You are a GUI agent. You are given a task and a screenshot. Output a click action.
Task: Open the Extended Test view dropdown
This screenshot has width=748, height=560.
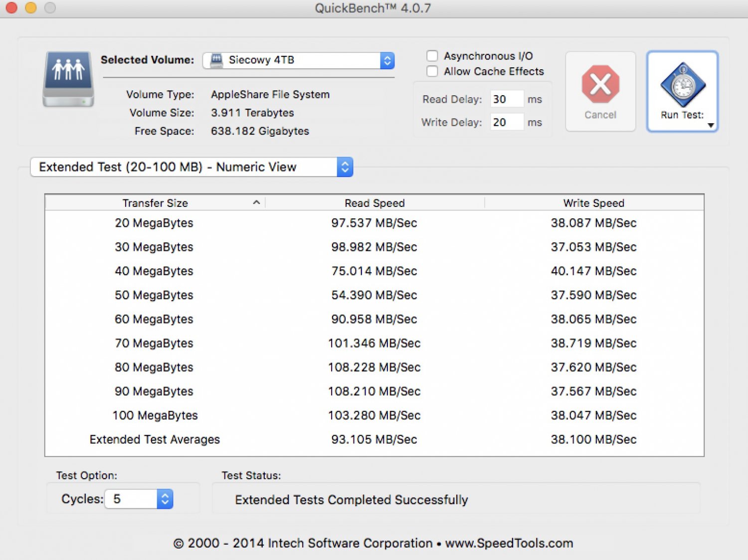191,167
